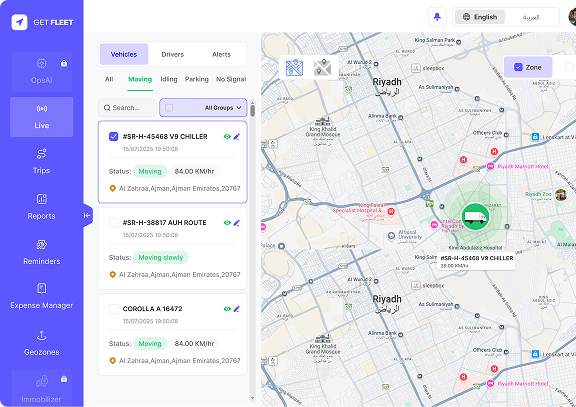
Task: Click the scrollbar down arrow of vehicle list
Action: tap(252, 398)
